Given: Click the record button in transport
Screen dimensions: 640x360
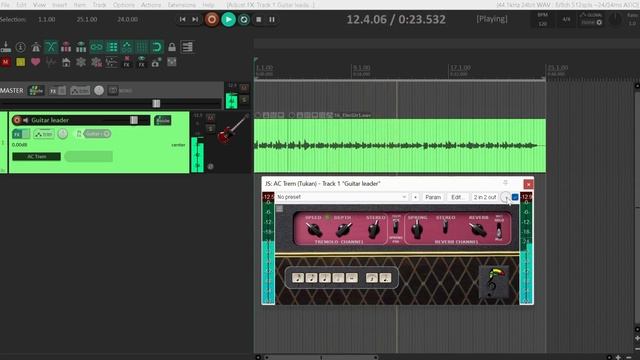Looking at the screenshot, I should [x=211, y=19].
